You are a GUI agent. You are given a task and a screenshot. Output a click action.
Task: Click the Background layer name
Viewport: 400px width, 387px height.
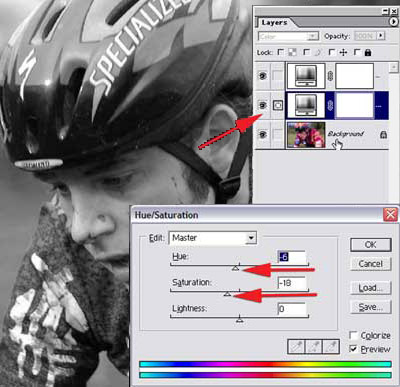345,134
